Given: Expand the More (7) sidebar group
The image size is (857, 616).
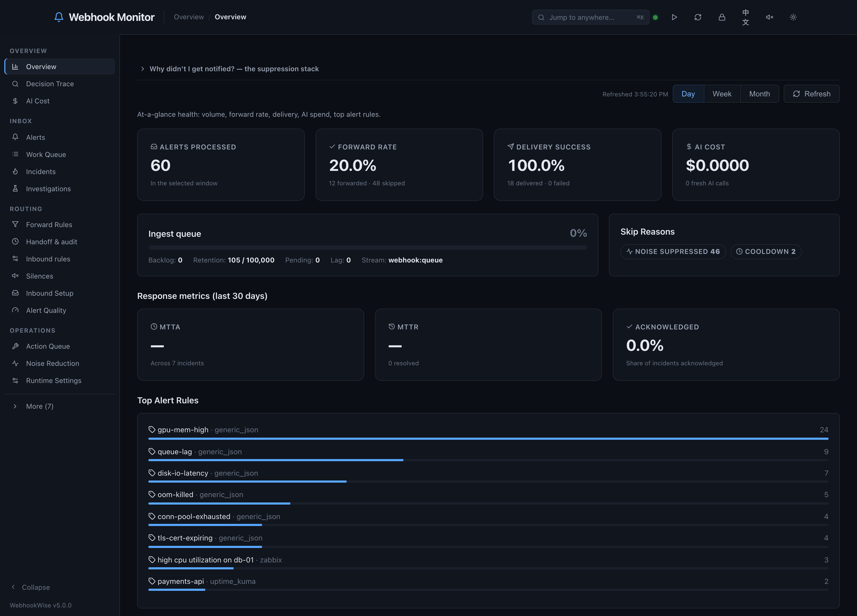Looking at the screenshot, I should tap(60, 406).
